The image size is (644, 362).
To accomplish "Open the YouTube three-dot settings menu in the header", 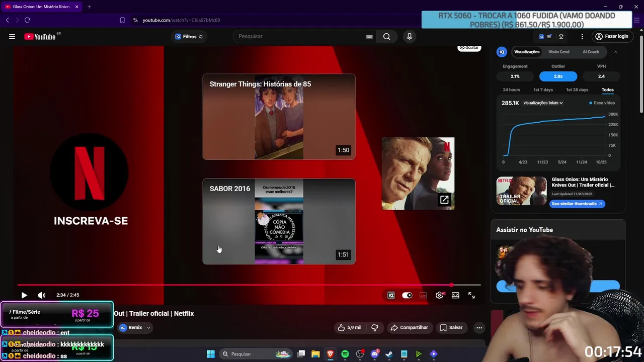I will 582,36.
